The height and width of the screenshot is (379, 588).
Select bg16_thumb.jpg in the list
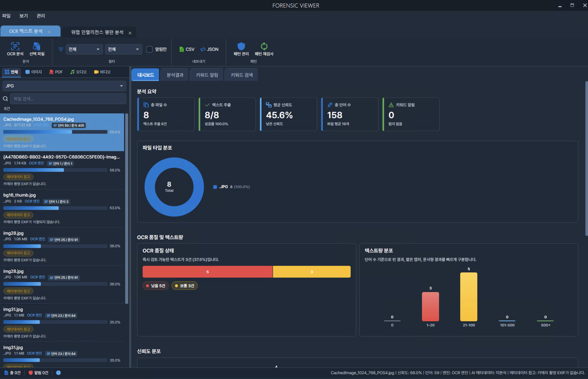click(62, 208)
